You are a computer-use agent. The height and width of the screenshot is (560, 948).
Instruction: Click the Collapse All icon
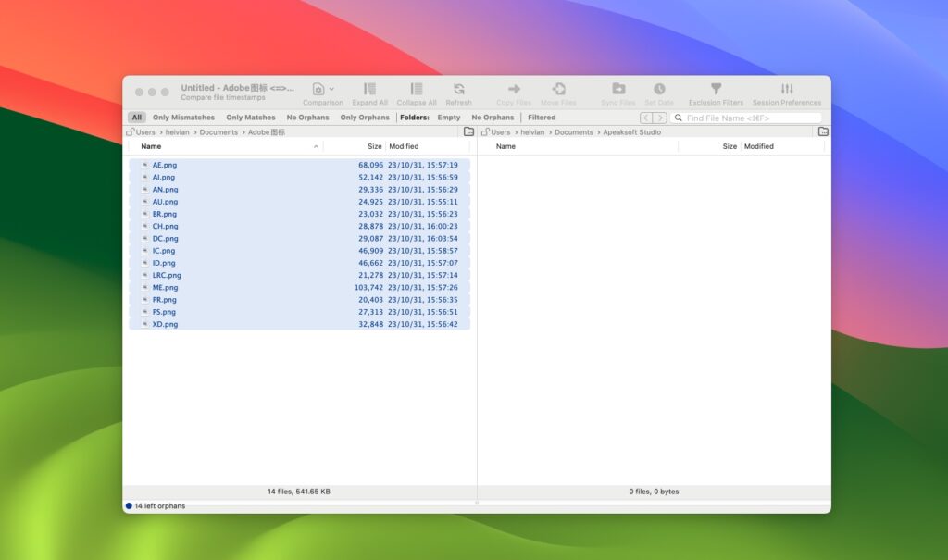click(415, 90)
